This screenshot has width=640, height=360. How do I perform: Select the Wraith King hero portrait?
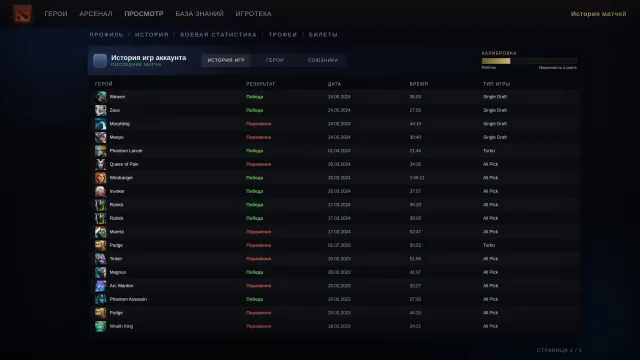coord(100,326)
